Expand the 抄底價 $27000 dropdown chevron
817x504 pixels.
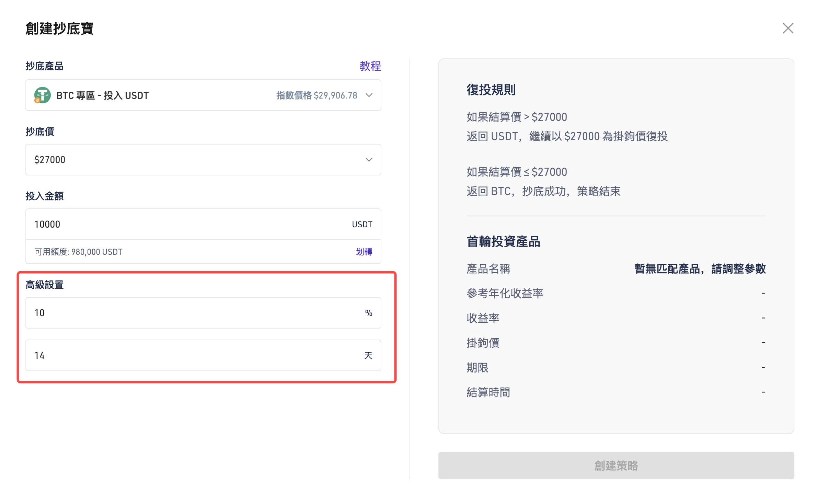[x=369, y=160]
